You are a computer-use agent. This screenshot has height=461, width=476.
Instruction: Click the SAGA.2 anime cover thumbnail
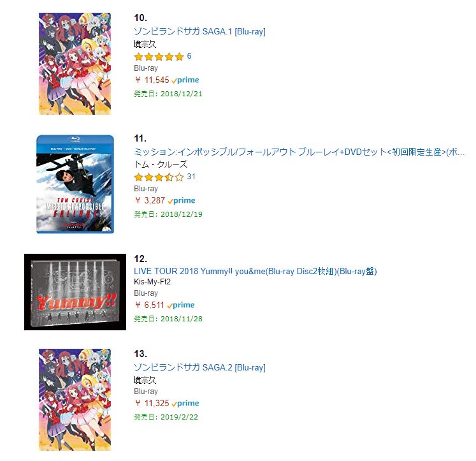point(75,400)
